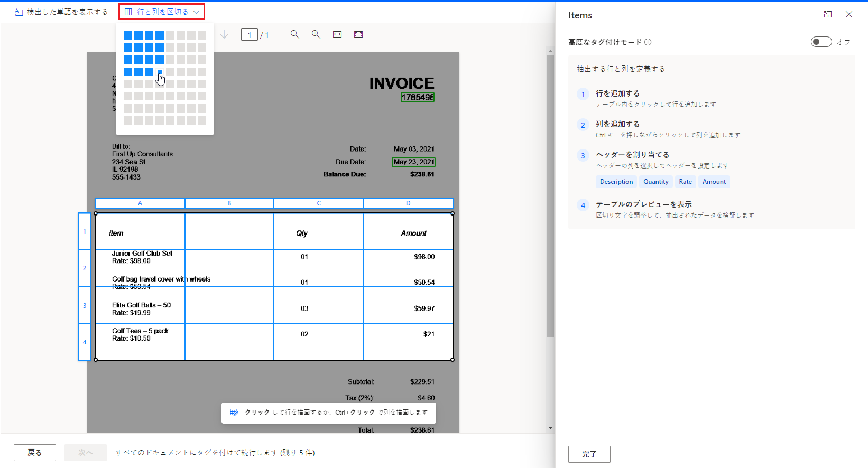The image size is (868, 468).
Task: Click step 3 ヘッダーを割り当てる
Action: coord(632,155)
